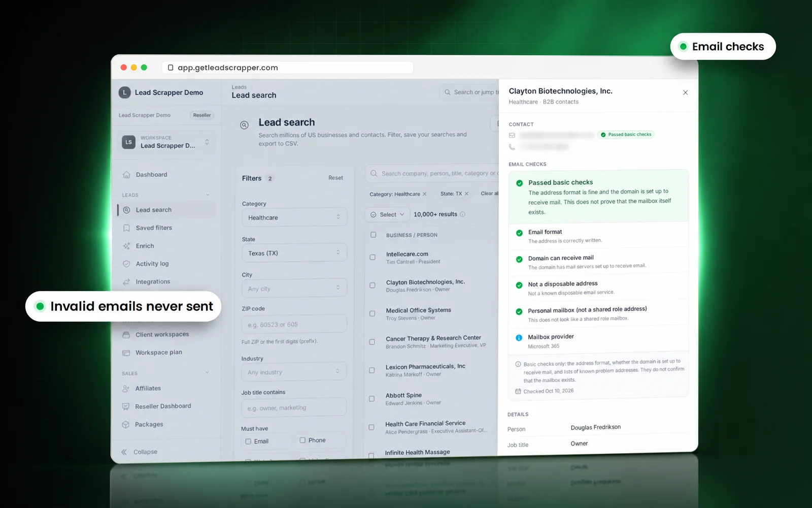The image size is (812, 508).
Task: Click the Affiliates people icon
Action: [x=126, y=389]
